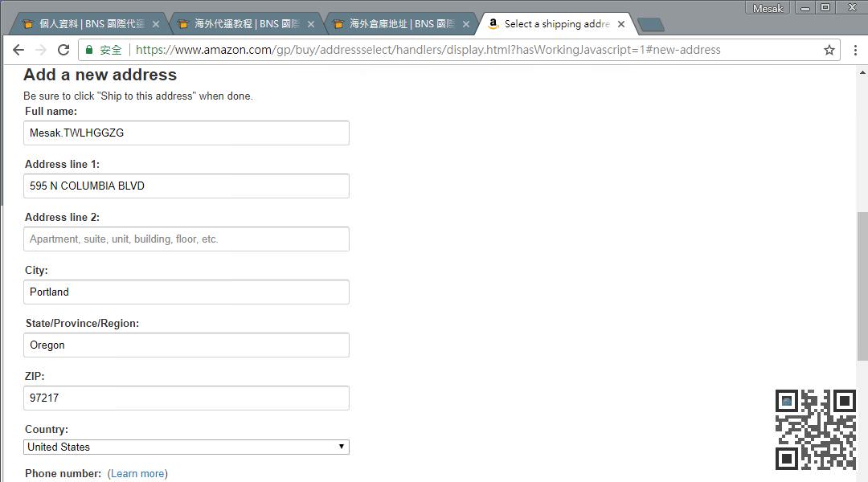The image size is (868, 482).
Task: Click the page's vertical scrollbar thumb
Action: pyautogui.click(x=862, y=285)
